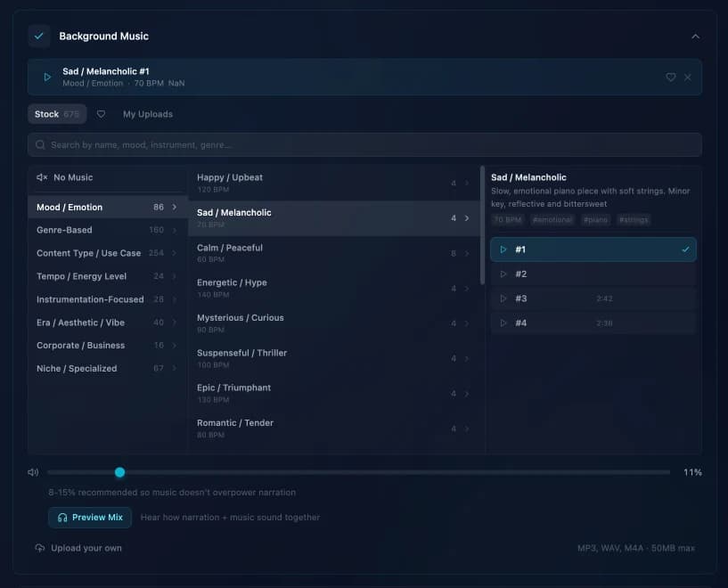
Task: Open the Tempo / Energy Level category
Action: pyautogui.click(x=108, y=276)
